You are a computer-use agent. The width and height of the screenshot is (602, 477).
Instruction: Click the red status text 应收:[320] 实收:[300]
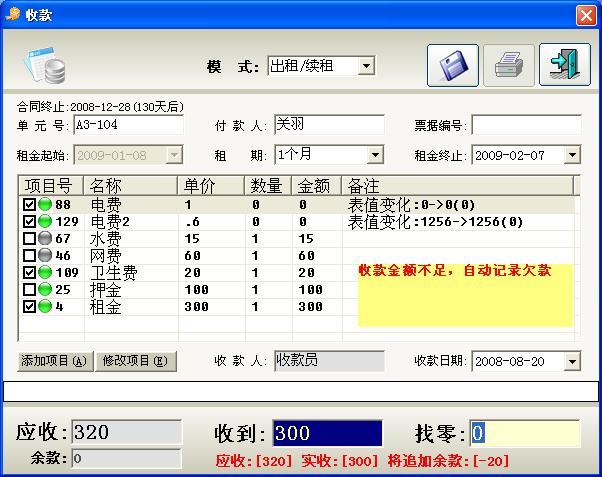click(297, 460)
